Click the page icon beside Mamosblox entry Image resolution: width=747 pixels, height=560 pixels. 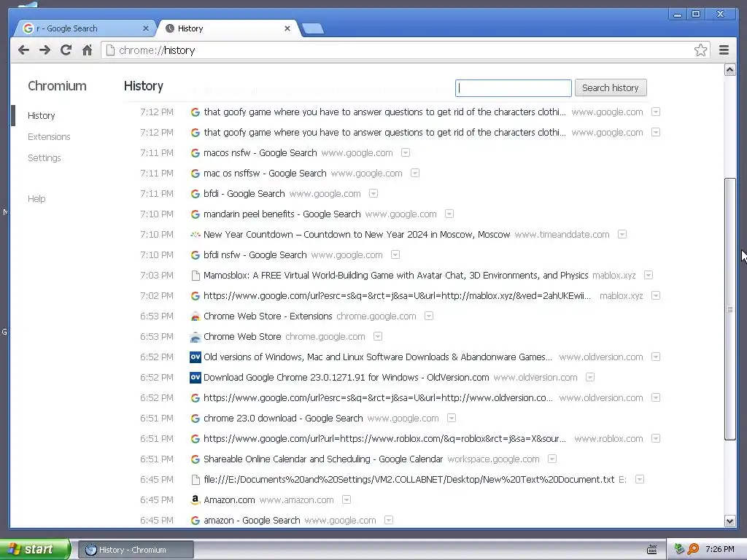196,276
